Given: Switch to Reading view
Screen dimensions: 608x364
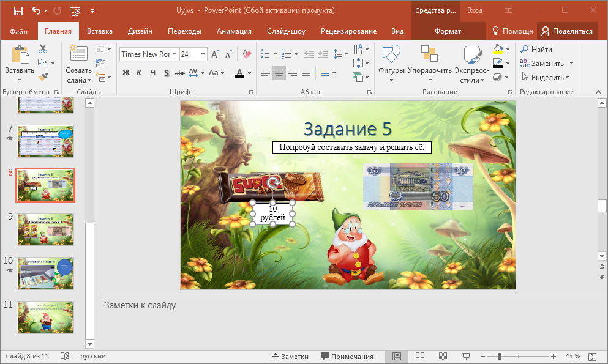Looking at the screenshot, I should tap(443, 356).
